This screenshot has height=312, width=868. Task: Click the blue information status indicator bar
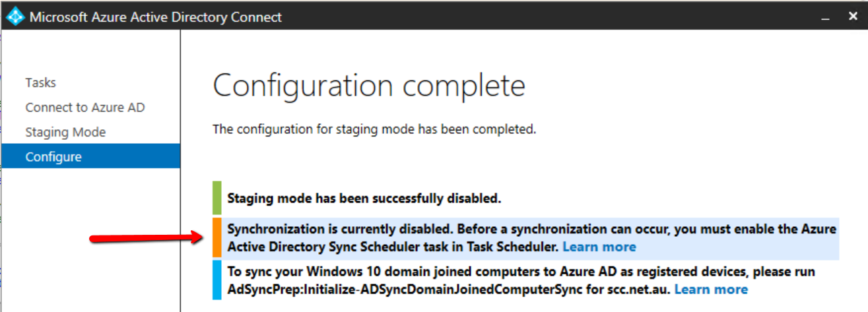tap(217, 280)
